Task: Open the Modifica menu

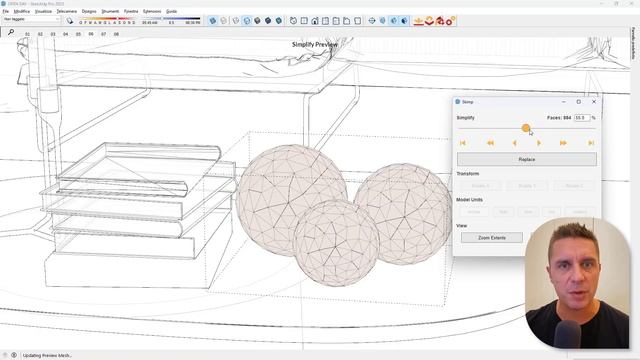Action: click(22, 11)
